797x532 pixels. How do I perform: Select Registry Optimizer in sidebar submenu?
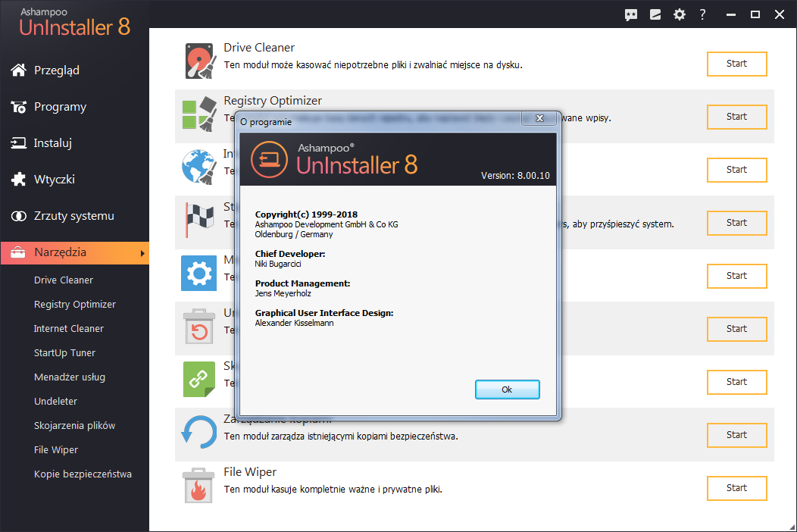(x=75, y=304)
